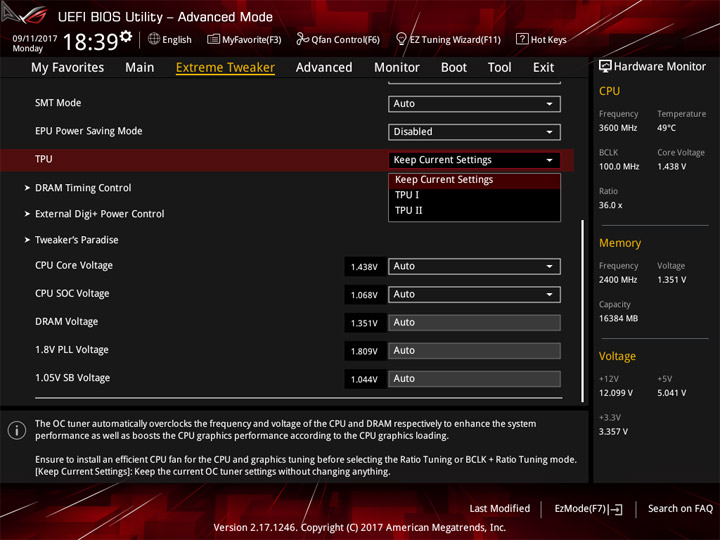The height and width of the screenshot is (540, 720).
Task: Click the globe language icon
Action: pos(154,39)
